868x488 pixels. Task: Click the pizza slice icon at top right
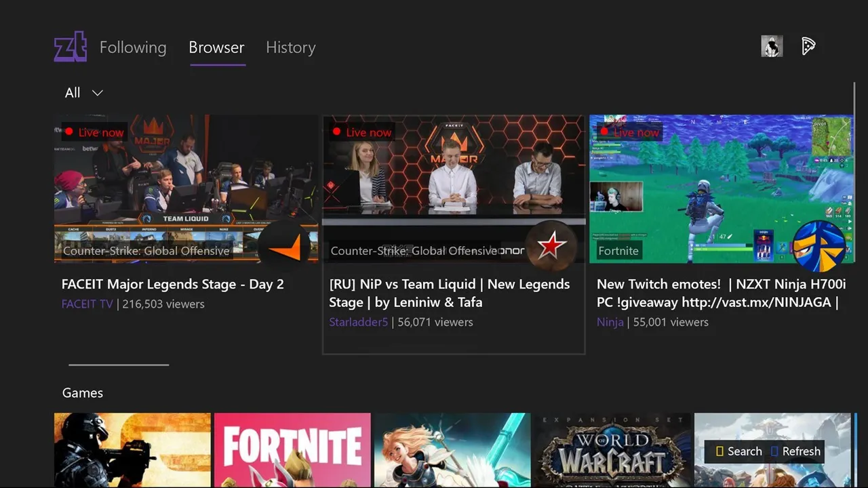808,46
